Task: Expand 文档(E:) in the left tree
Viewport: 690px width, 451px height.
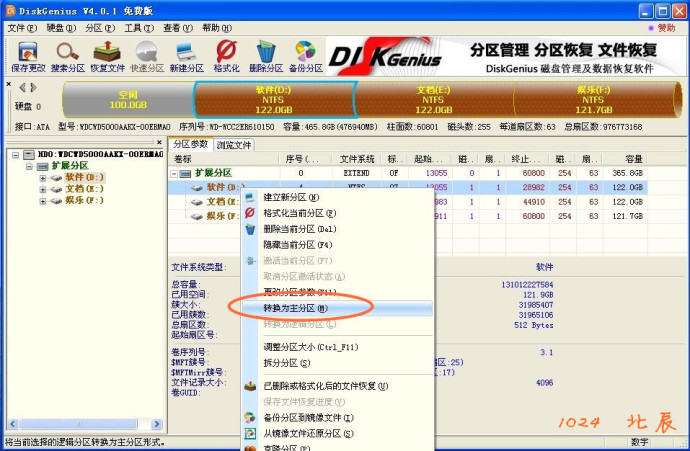Action: tap(43, 190)
